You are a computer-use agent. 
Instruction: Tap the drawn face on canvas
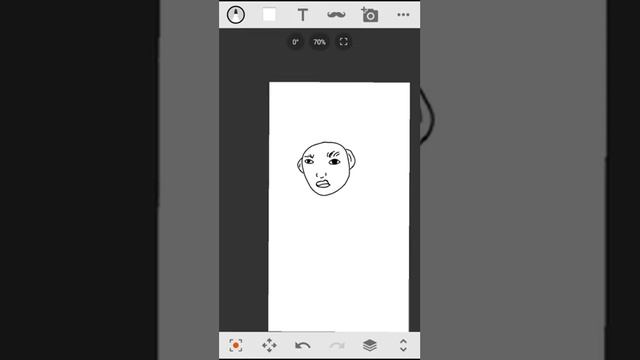pos(326,169)
